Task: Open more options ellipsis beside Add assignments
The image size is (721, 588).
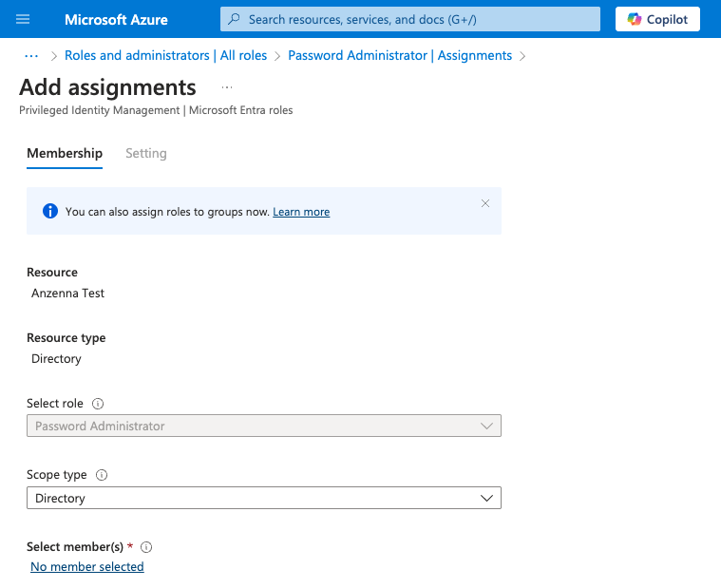Action: pos(227,87)
